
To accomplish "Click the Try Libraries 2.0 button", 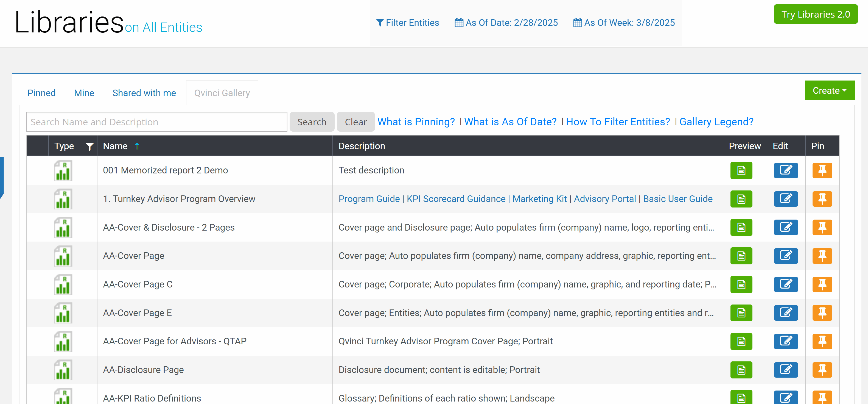I will point(816,14).
